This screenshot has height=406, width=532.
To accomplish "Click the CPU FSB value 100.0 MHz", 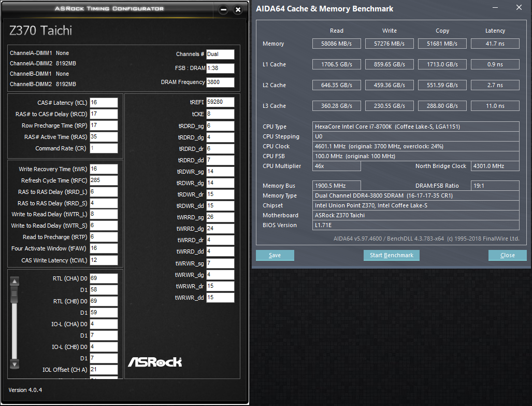I will [x=415, y=156].
